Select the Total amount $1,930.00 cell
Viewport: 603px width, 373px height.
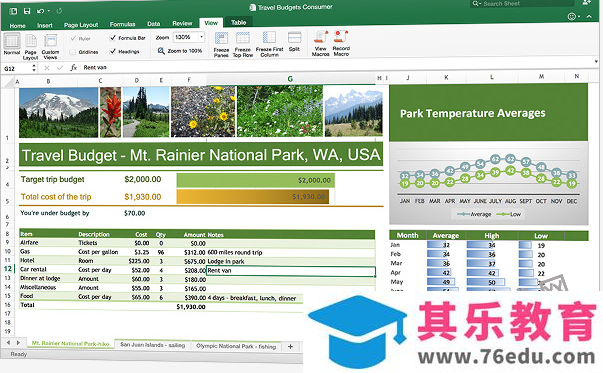[x=190, y=306]
